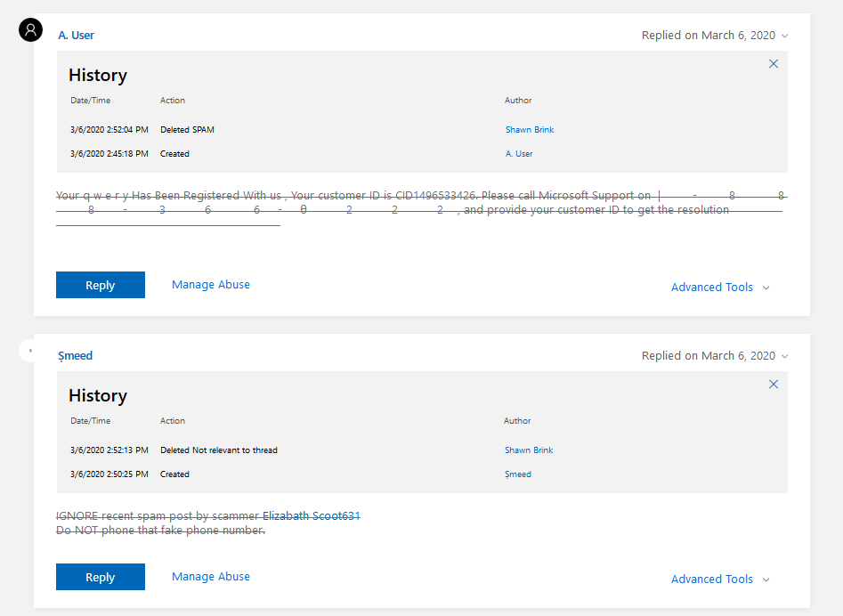Expand chevron beside Smeed's reply date
This screenshot has height=616, width=843.
click(x=784, y=356)
